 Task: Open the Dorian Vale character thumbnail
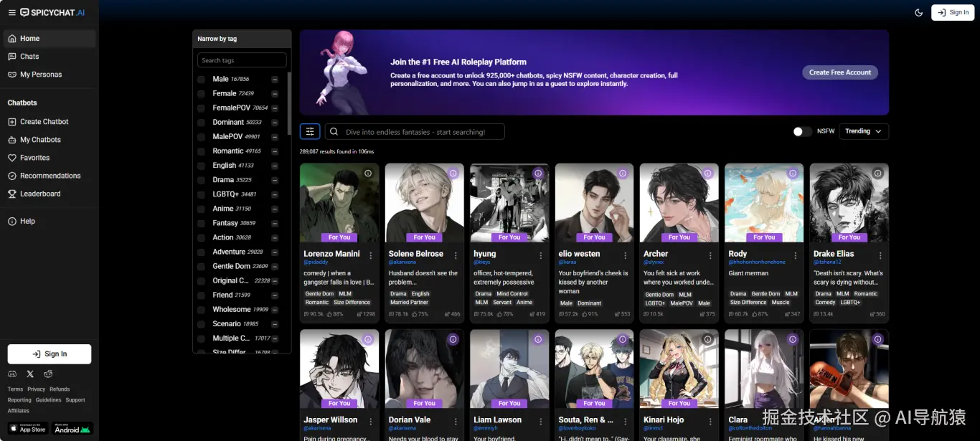tap(424, 369)
